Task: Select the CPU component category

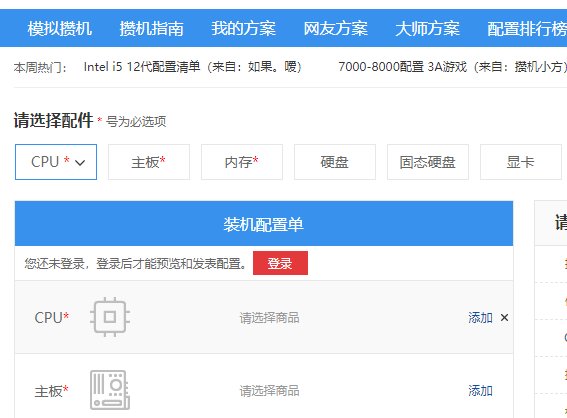Action: pyautogui.click(x=56, y=162)
